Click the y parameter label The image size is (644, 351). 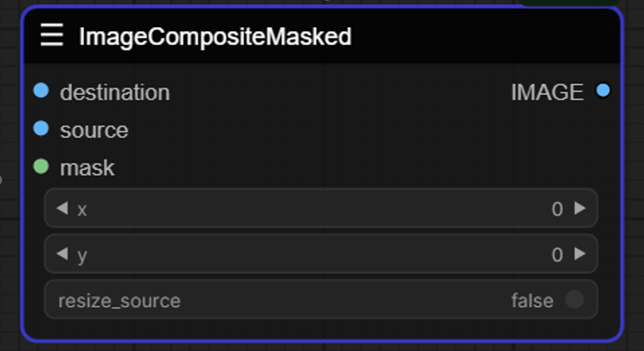82,255
